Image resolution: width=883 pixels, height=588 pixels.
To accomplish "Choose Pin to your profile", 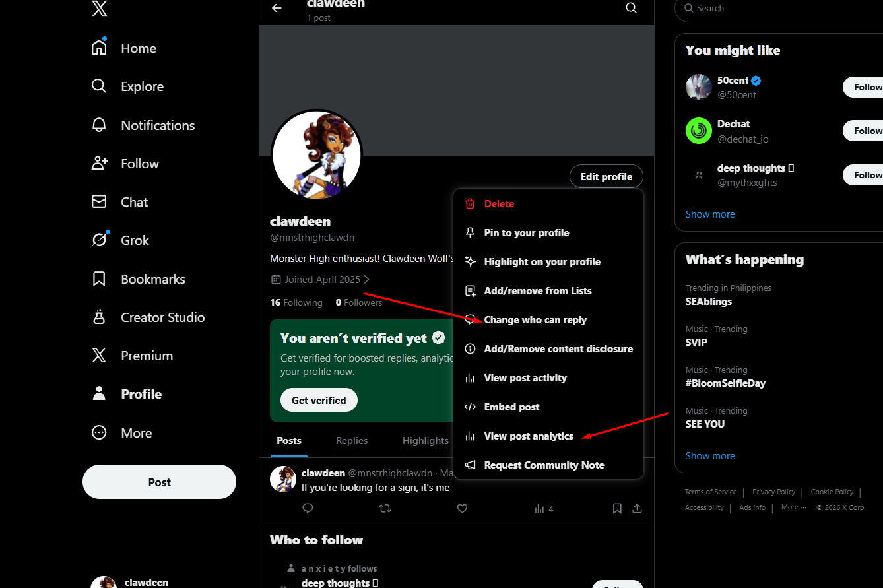I will pos(526,233).
